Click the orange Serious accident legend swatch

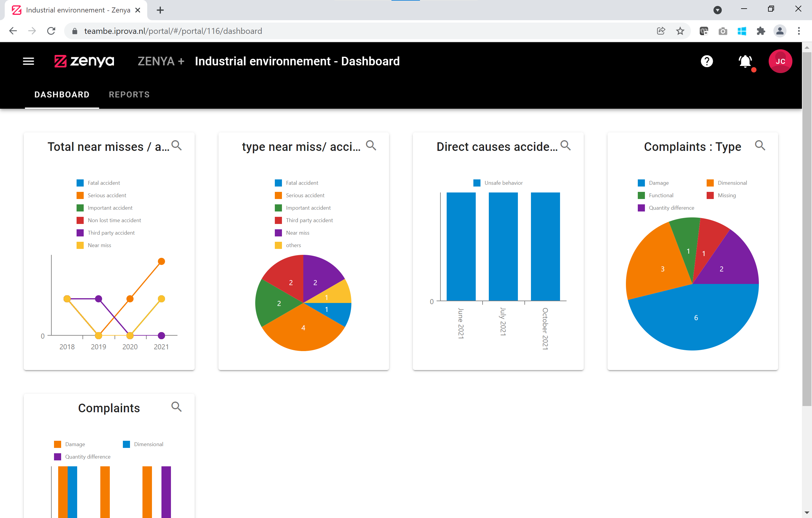[80, 195]
